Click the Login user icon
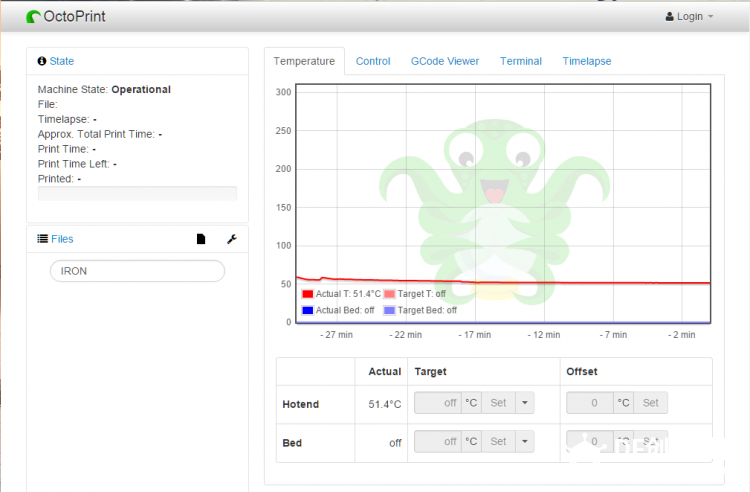750x492 pixels. pyautogui.click(x=669, y=17)
